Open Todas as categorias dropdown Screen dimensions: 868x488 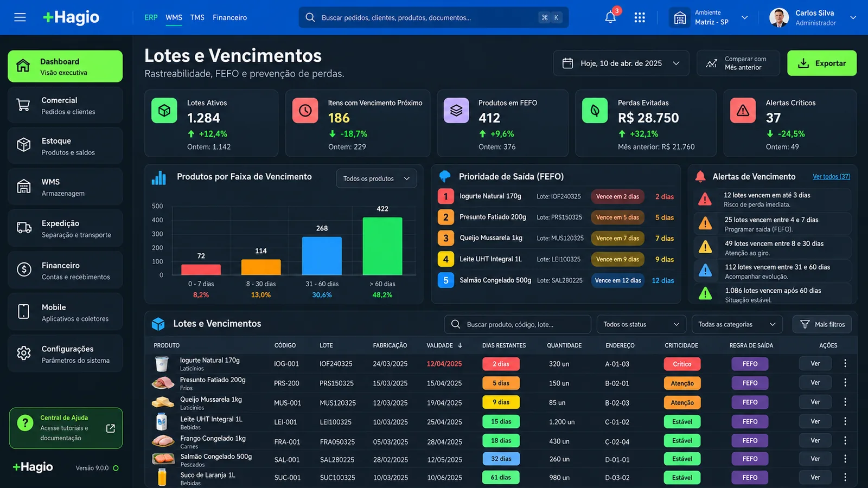737,324
